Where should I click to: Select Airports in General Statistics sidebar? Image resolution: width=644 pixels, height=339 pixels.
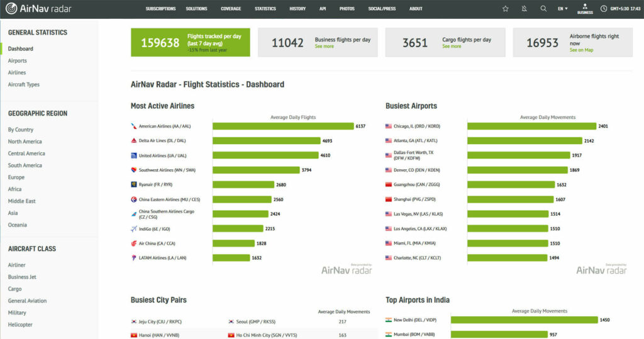pyautogui.click(x=18, y=61)
